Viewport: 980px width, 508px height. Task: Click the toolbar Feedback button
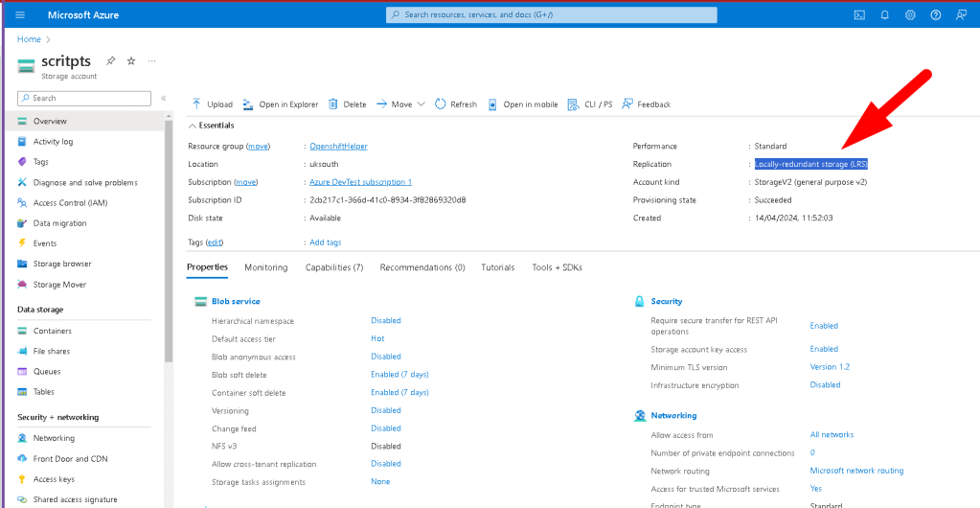[646, 104]
